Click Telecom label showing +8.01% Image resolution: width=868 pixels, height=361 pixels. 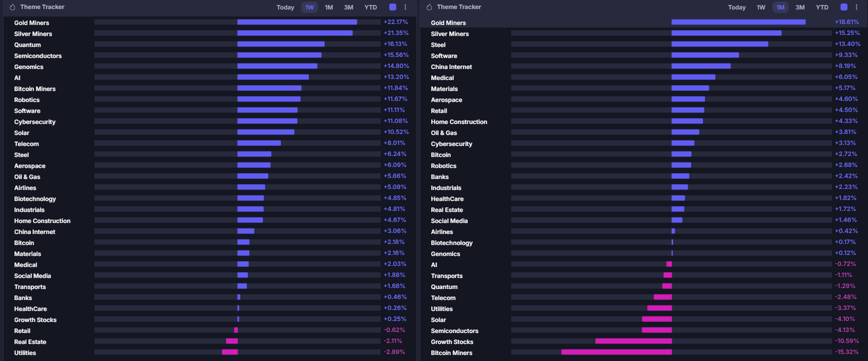[26, 144]
